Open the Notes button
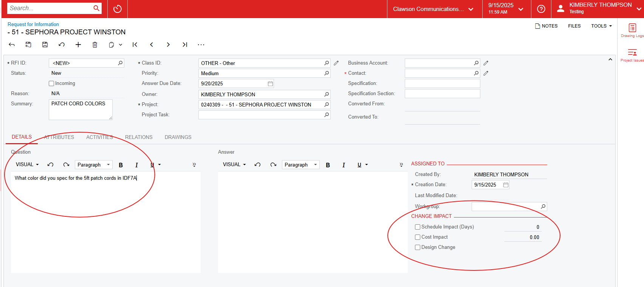 (x=546, y=26)
